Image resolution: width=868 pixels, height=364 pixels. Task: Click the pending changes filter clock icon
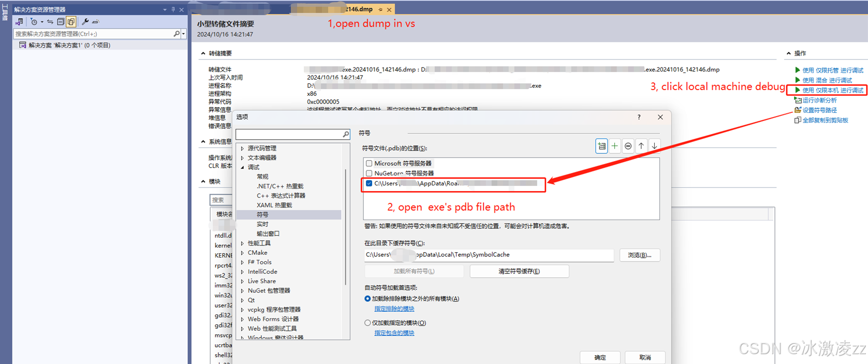pyautogui.click(x=34, y=22)
